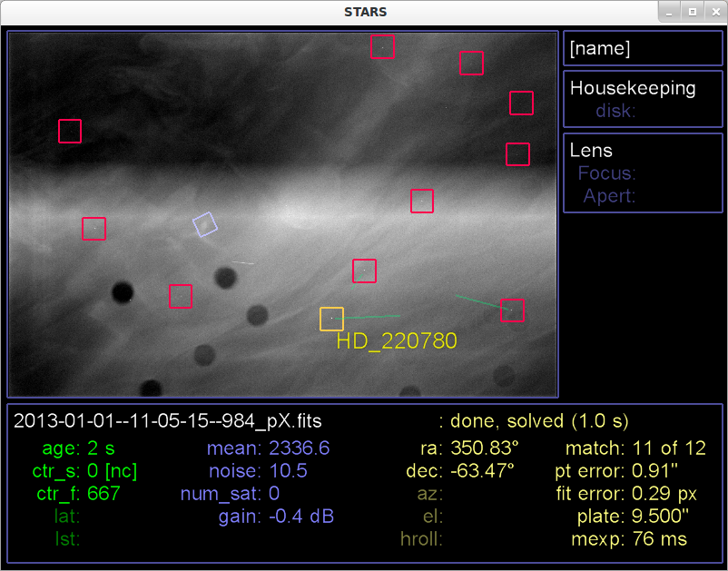Select the red box at the right end of the long green line
The image size is (728, 571).
[x=512, y=310]
